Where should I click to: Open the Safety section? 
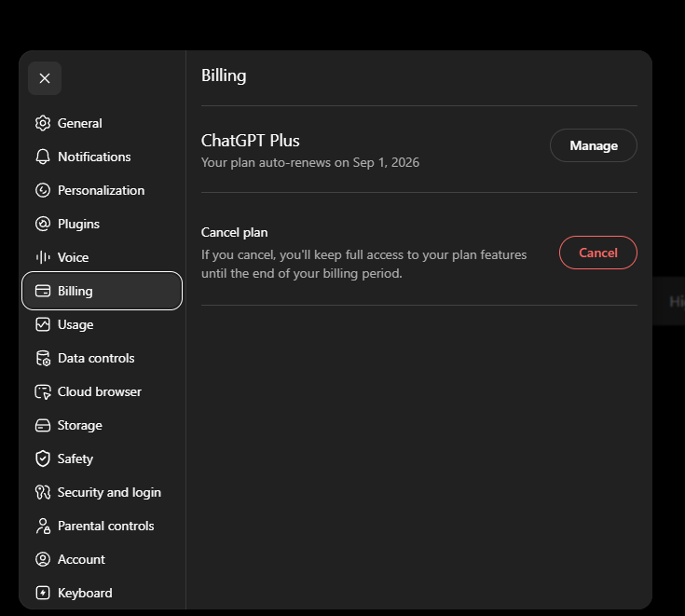pyautogui.click(x=102, y=459)
